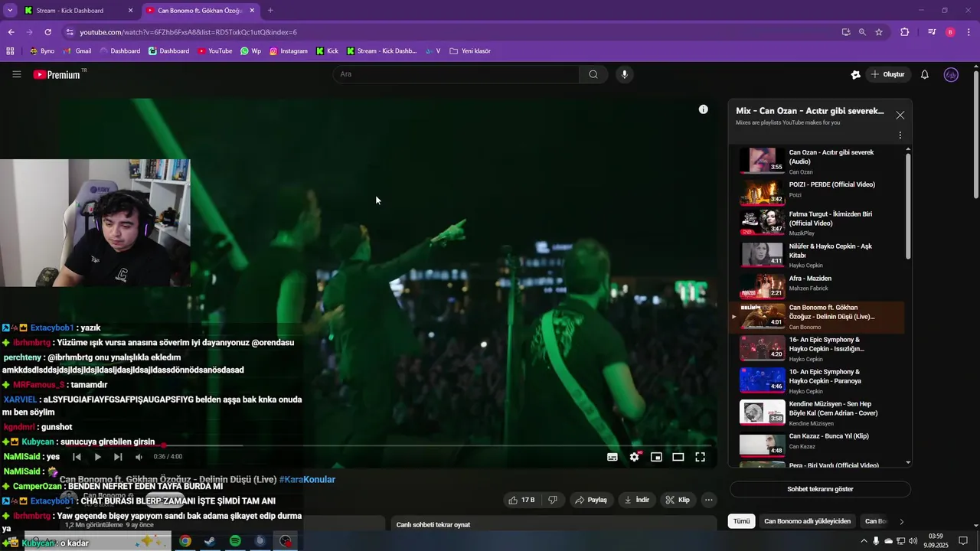Open the Yeni klasör bookmark folder
Viewport: 980px width, 551px height.
(470, 51)
